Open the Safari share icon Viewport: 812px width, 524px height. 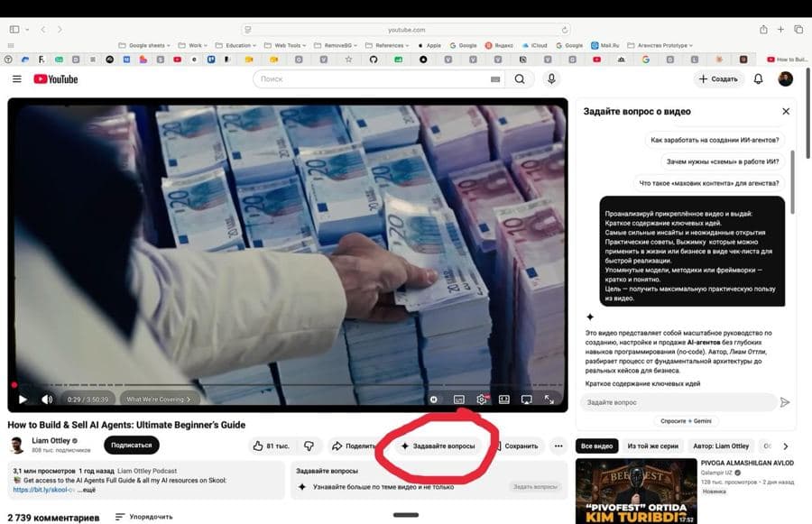point(763,30)
